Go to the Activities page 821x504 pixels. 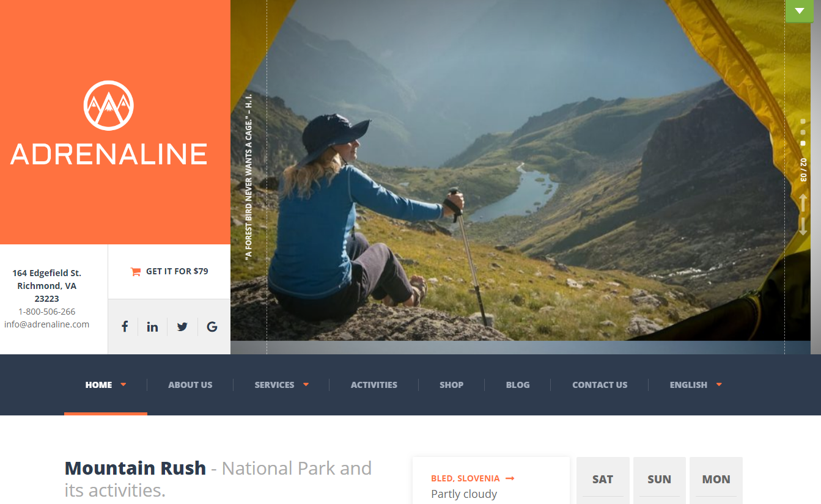pyautogui.click(x=374, y=385)
